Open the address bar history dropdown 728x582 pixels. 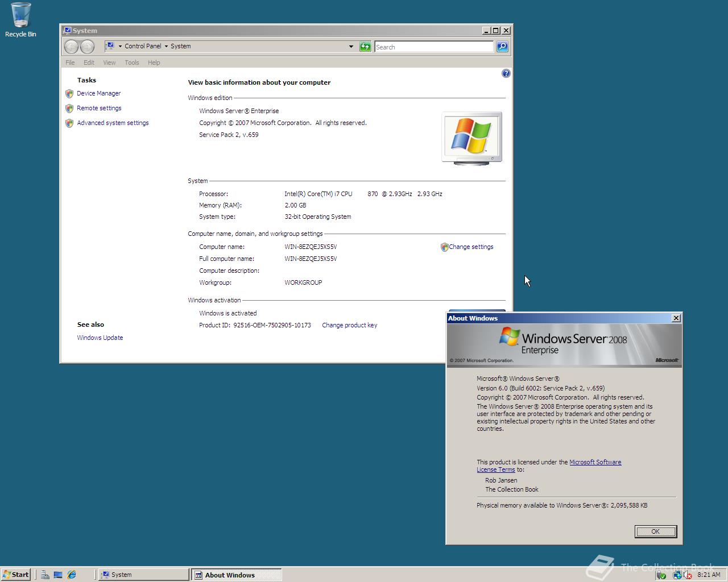click(x=351, y=47)
